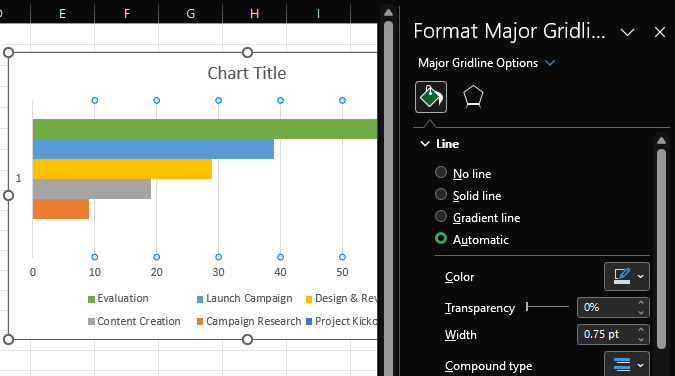This screenshot has width=675, height=376.
Task: Click the Transparency 0% input field
Action: 606,308
